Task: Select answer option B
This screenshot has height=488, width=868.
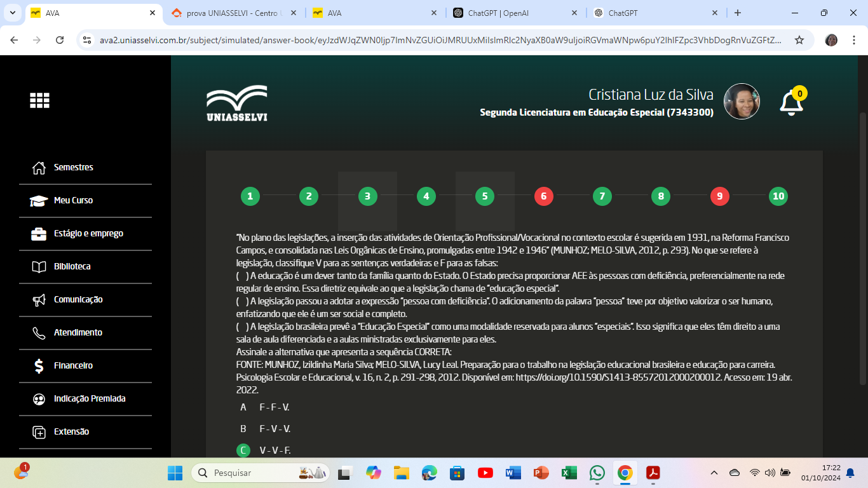Action: point(243,429)
